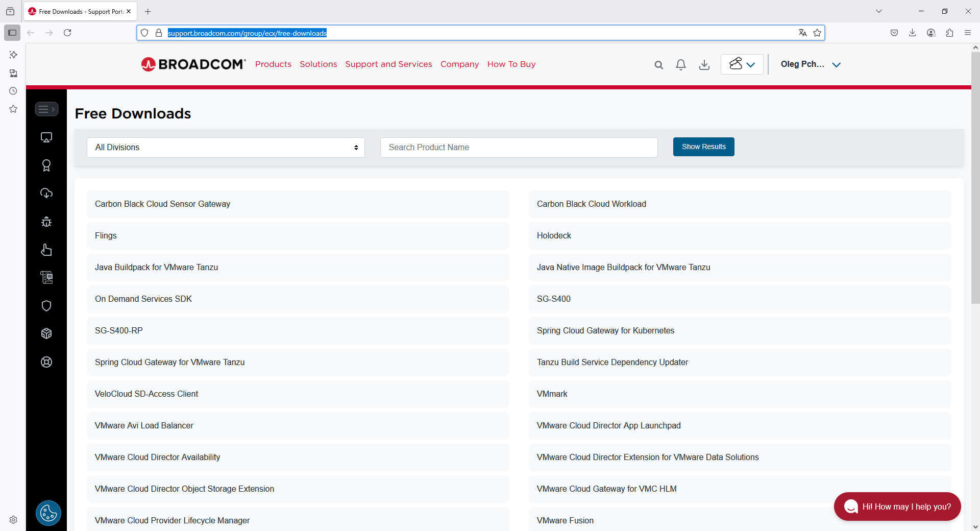Open the Flings downloads
Screen dimensions: 980x531
click(x=298, y=236)
